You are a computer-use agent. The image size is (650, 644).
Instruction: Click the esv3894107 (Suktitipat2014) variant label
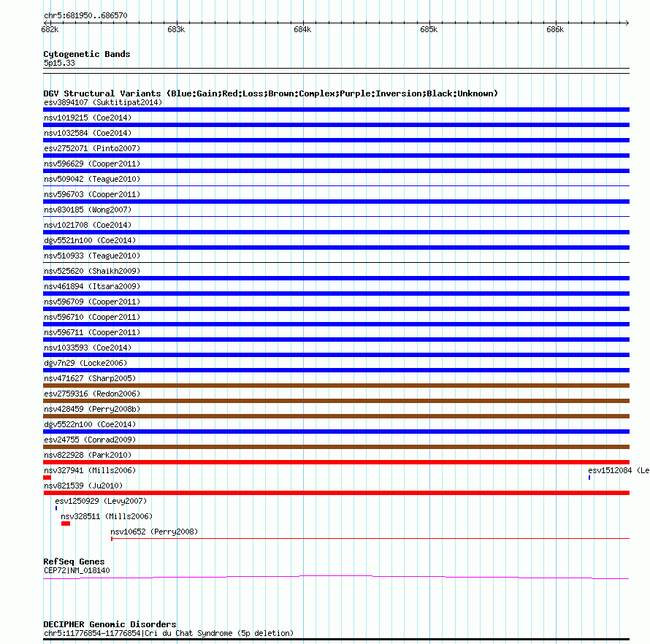click(103, 102)
